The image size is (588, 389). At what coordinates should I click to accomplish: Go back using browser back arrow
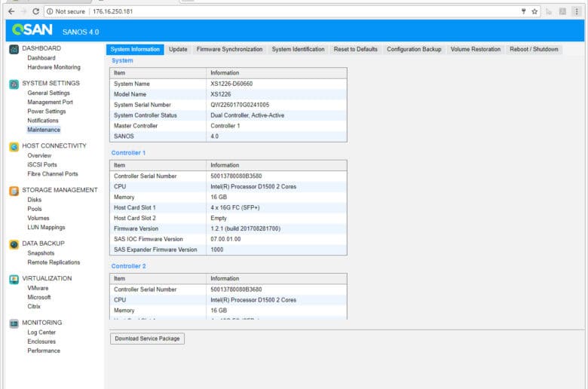[11, 11]
